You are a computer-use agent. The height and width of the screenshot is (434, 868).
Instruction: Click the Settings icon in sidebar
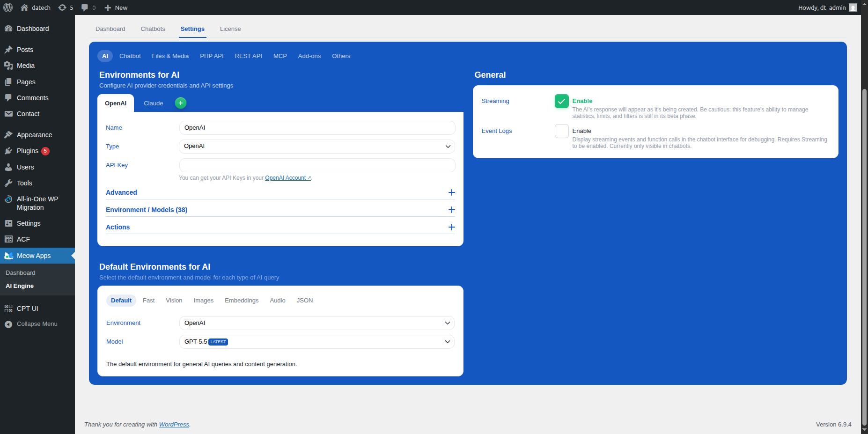coord(8,223)
